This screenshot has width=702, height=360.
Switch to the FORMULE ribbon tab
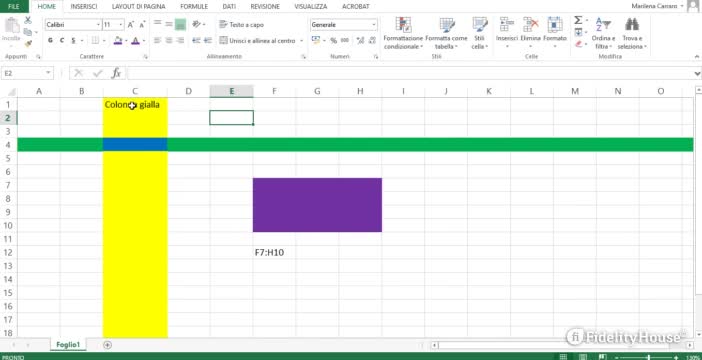[194, 7]
